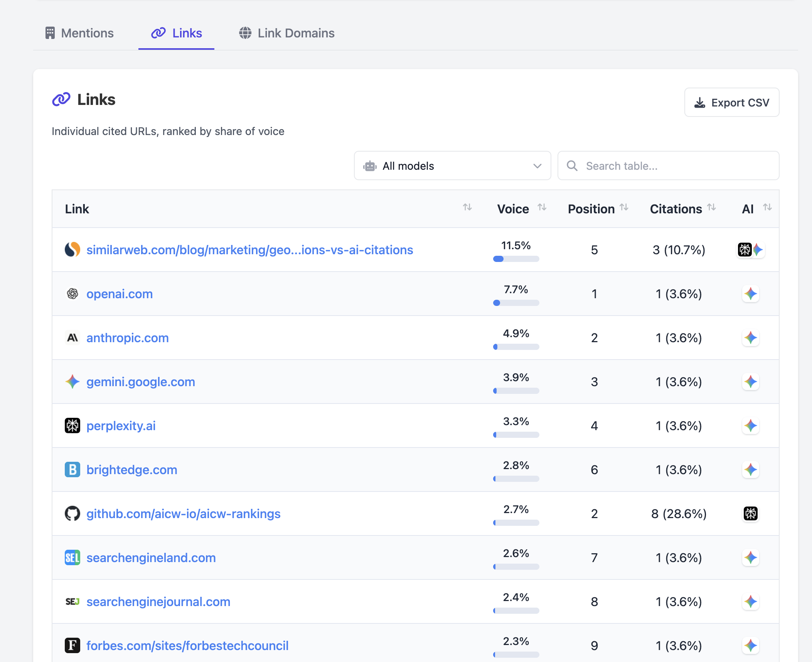Click the Gemini AI icon in anthropic.com row
Image resolution: width=812 pixels, height=662 pixels.
pos(751,338)
